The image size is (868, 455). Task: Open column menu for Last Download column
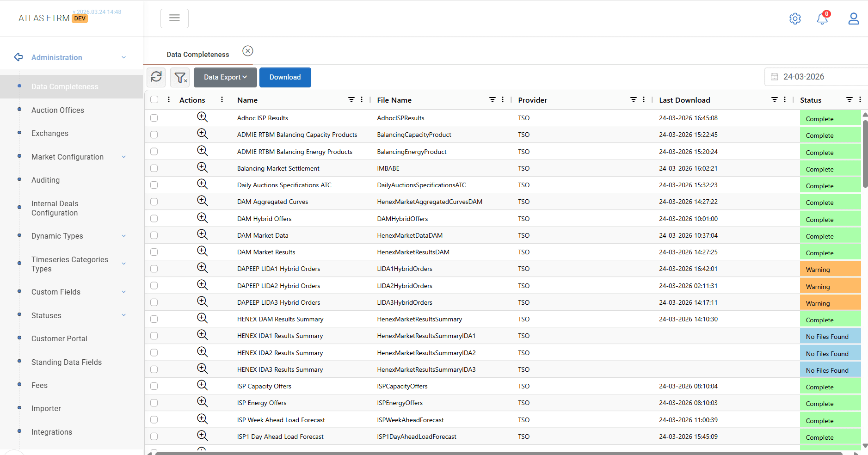(x=785, y=99)
